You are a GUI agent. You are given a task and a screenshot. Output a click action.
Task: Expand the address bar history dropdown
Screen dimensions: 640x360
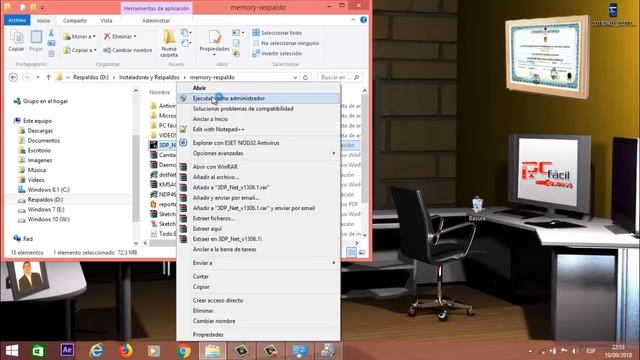295,77
